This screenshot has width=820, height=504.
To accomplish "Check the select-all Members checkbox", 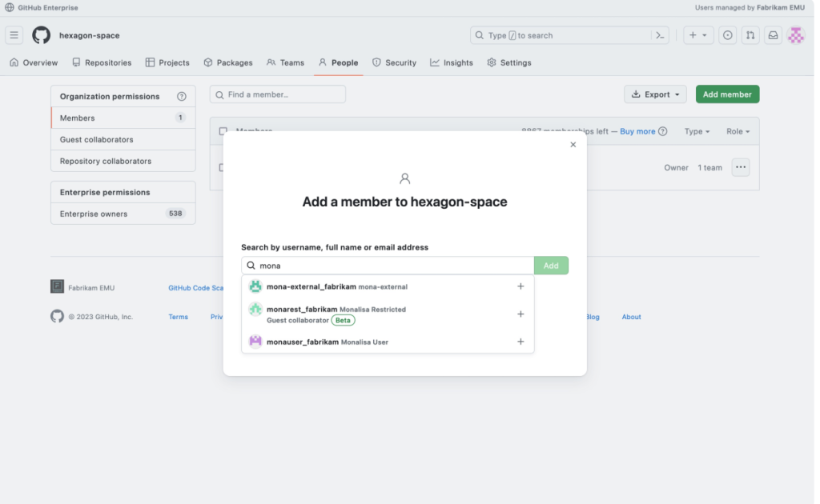I will coord(223,131).
